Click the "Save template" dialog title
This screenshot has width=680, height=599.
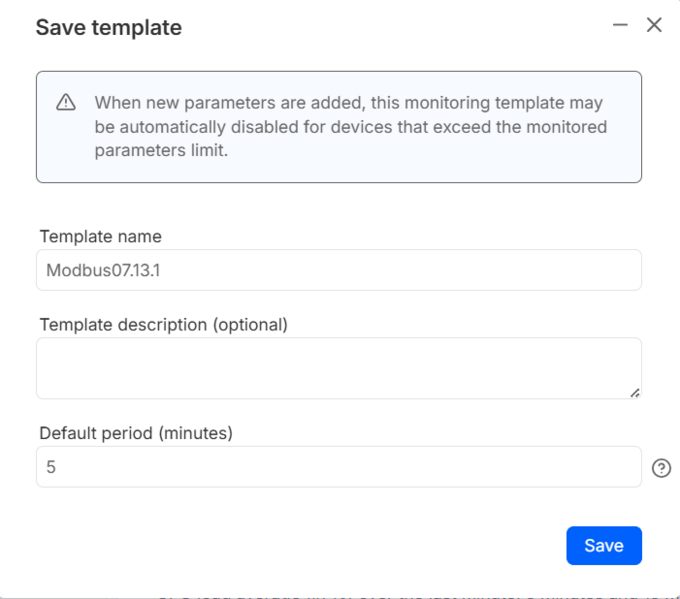(x=109, y=28)
